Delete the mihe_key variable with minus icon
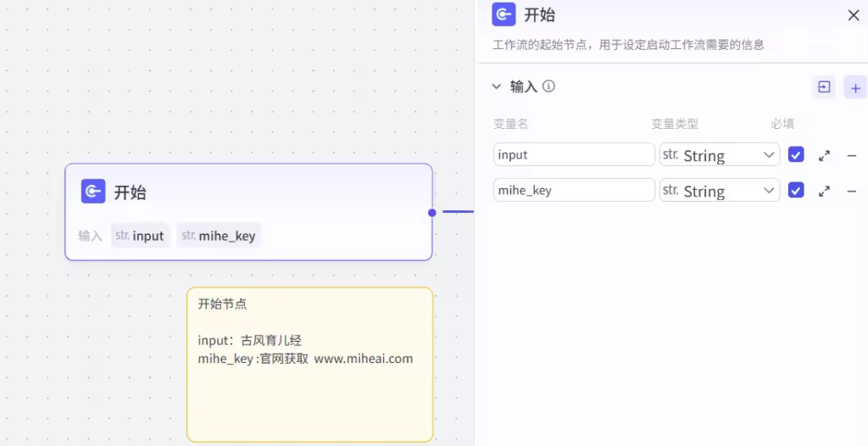This screenshot has height=446, width=868. [852, 191]
